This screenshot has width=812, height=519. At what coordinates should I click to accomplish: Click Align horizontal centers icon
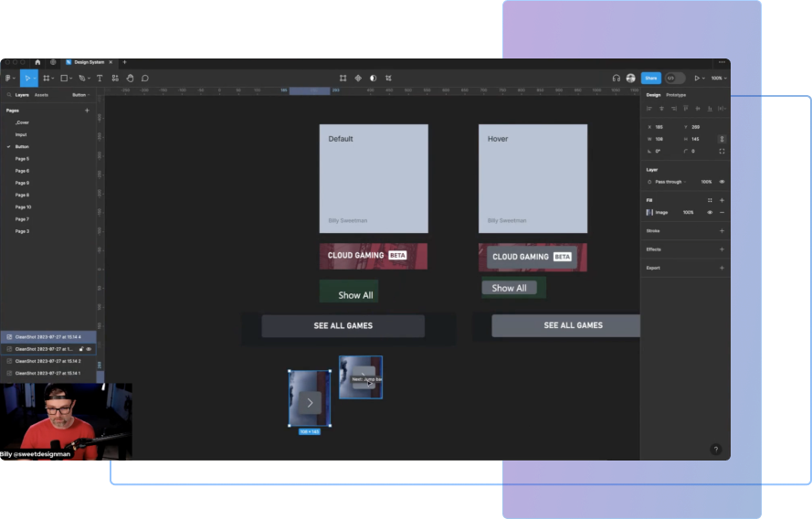click(x=661, y=109)
